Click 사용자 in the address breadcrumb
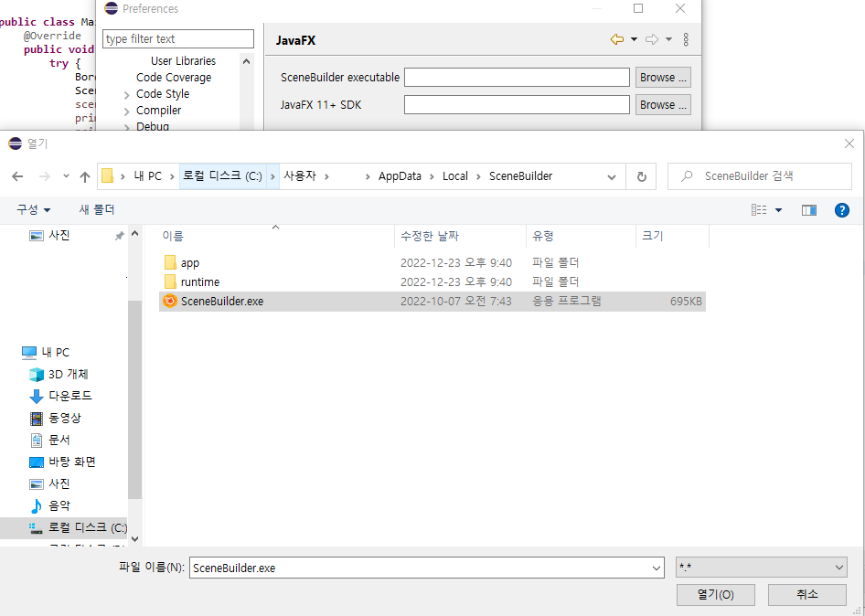865x616 pixels. pyautogui.click(x=300, y=175)
